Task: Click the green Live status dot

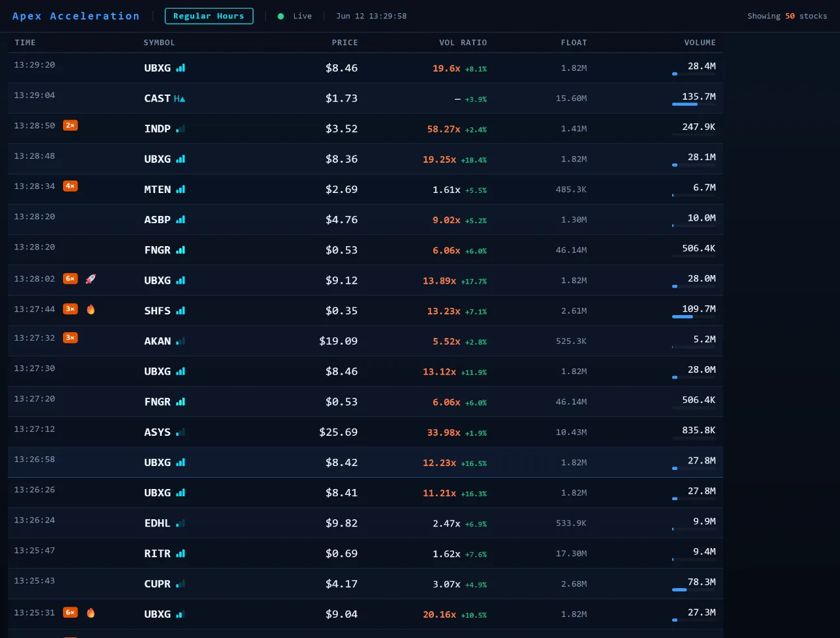Action: [x=281, y=16]
